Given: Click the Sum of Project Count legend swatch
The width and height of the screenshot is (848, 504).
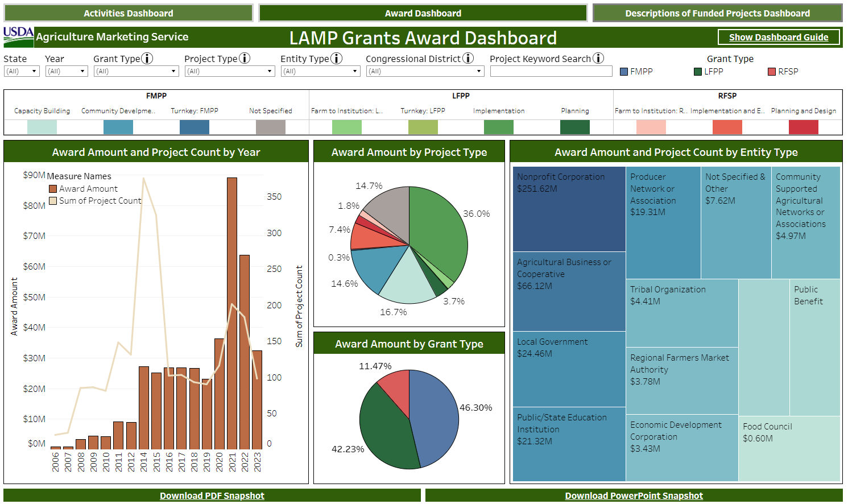Looking at the screenshot, I should pos(53,201).
